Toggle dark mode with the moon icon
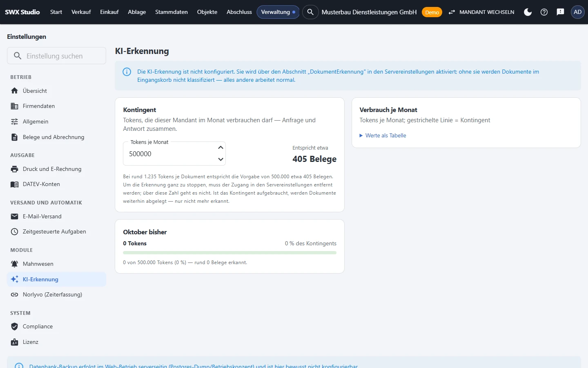Screen dimensions: 588x368 528,12
